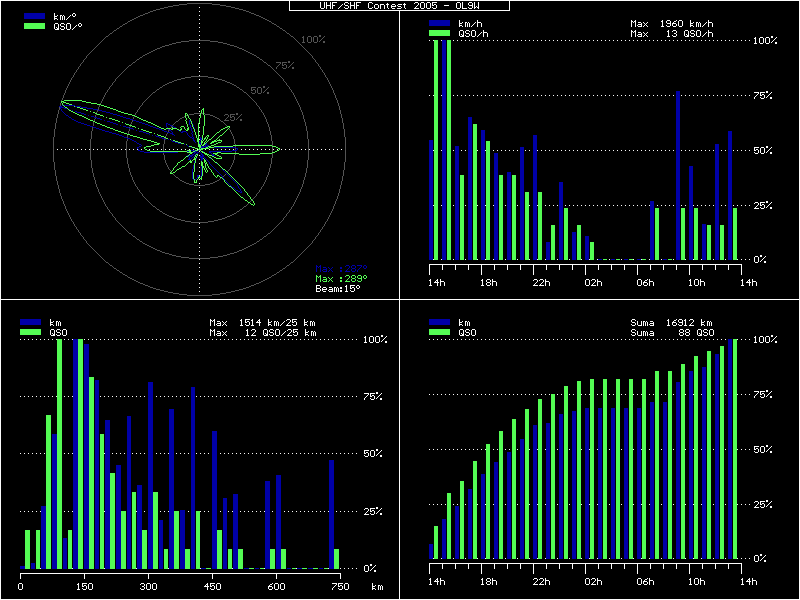Click the green QSO/h legend swatch

(x=439, y=33)
